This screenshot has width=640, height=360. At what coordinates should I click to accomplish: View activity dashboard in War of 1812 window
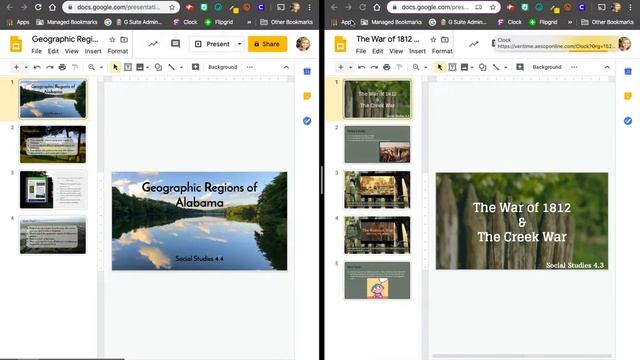coord(473,44)
